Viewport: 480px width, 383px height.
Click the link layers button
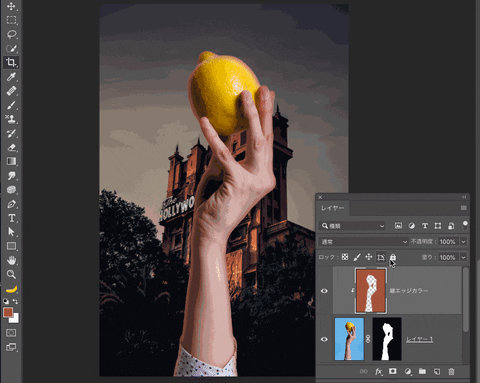tap(364, 371)
